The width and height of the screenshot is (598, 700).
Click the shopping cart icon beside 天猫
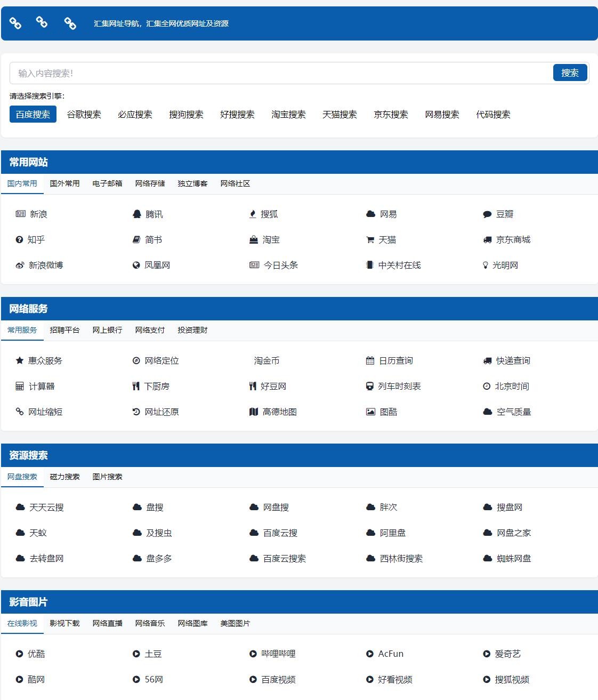[x=370, y=240]
